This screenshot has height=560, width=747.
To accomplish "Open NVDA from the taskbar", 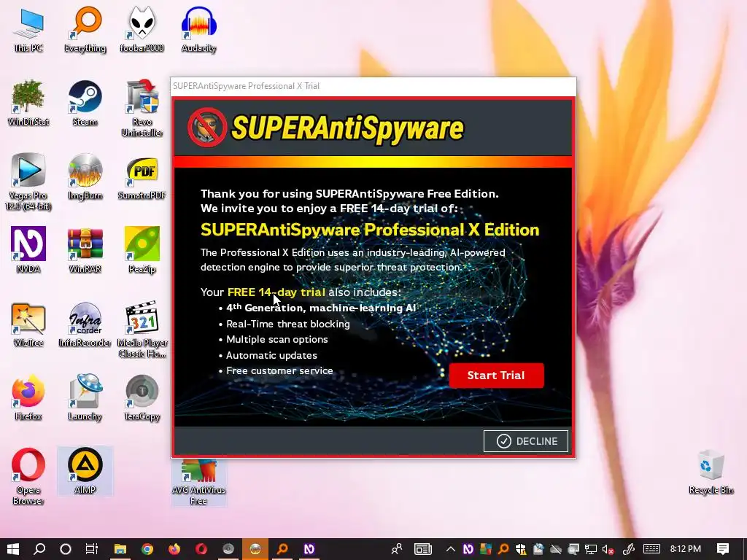I will pyautogui.click(x=309, y=549).
